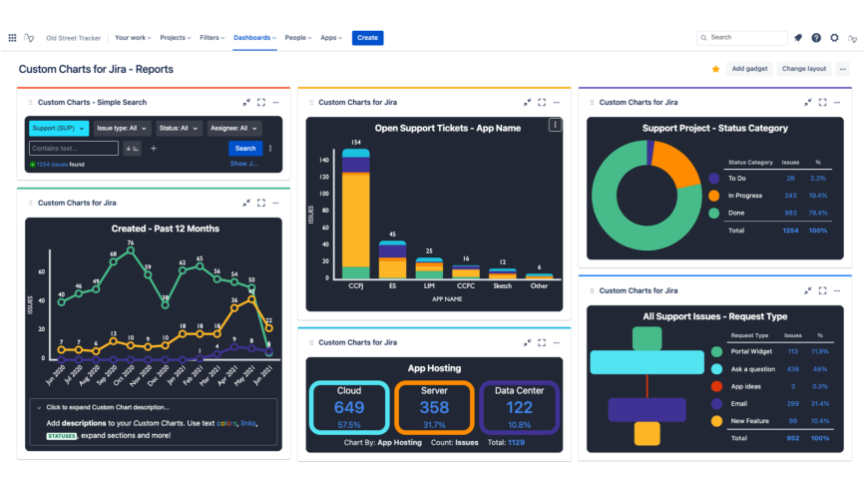This screenshot has height=493, width=868.
Task: Click the To Do purple legend swatch
Action: point(714,179)
